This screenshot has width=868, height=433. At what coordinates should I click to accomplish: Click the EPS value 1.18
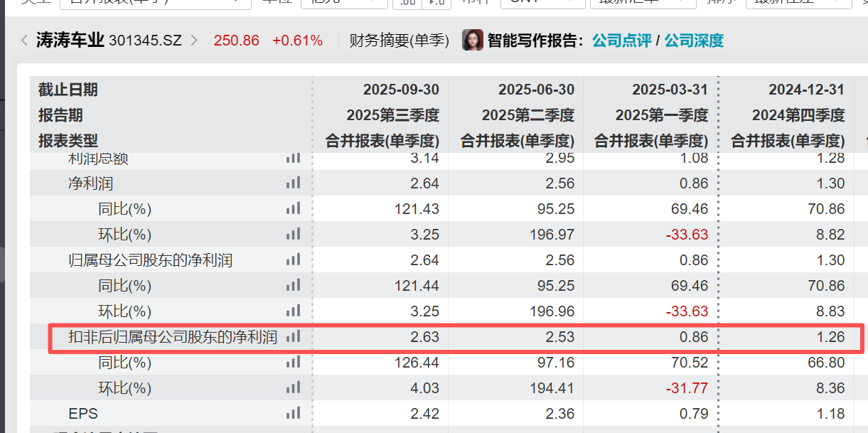(830, 414)
